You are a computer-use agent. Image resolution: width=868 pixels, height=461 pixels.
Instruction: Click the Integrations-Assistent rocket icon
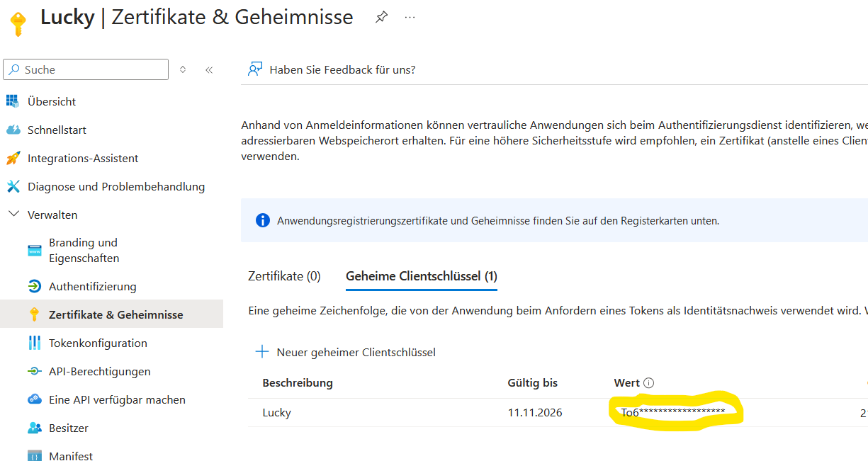click(x=13, y=158)
